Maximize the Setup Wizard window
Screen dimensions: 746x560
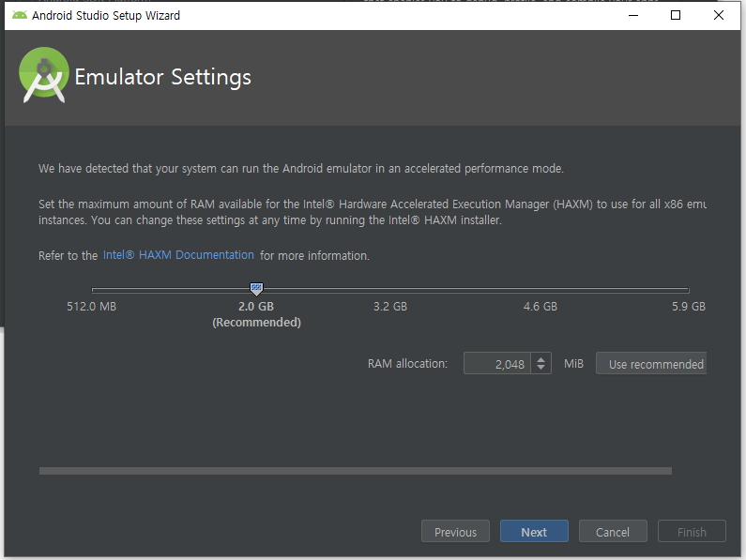click(x=675, y=15)
